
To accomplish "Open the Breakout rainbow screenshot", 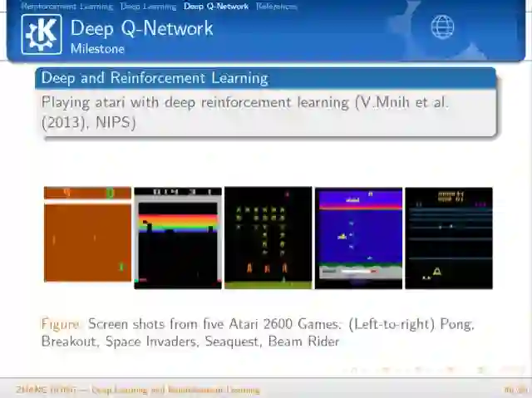I will (178, 238).
